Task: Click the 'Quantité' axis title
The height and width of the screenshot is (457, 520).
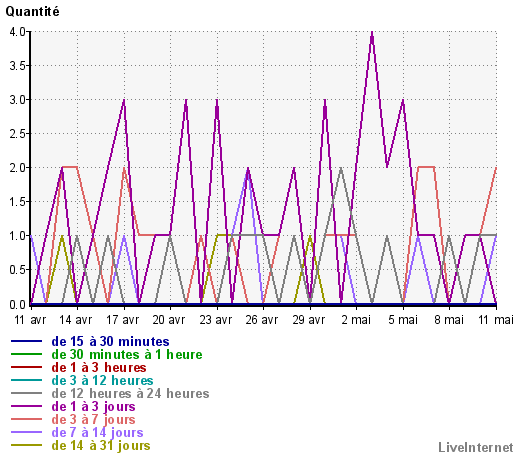Action: click(32, 12)
